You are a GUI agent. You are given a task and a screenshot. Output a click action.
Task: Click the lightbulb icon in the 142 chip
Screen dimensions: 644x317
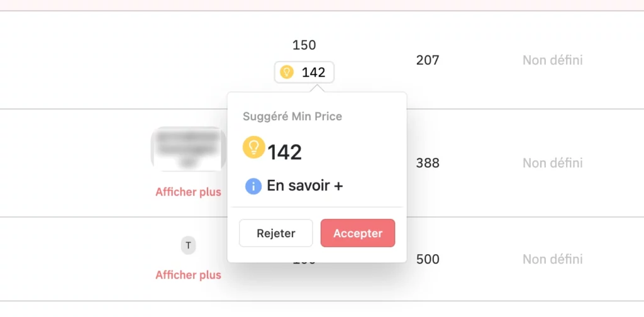tap(287, 72)
